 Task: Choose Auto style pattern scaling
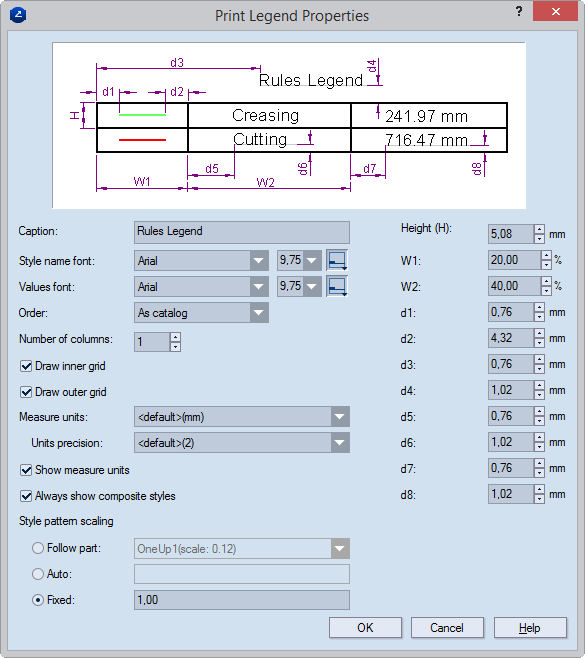(x=38, y=574)
